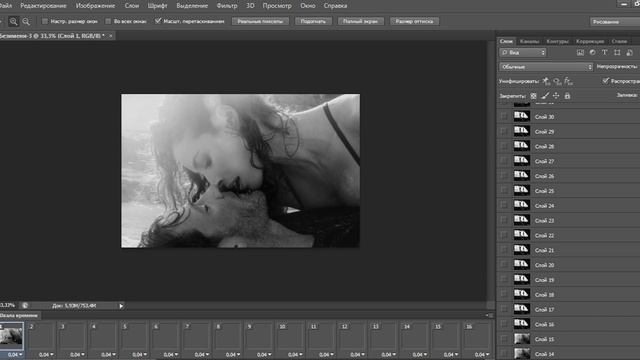Select the Слой 27 layer thumbnail

click(522, 161)
